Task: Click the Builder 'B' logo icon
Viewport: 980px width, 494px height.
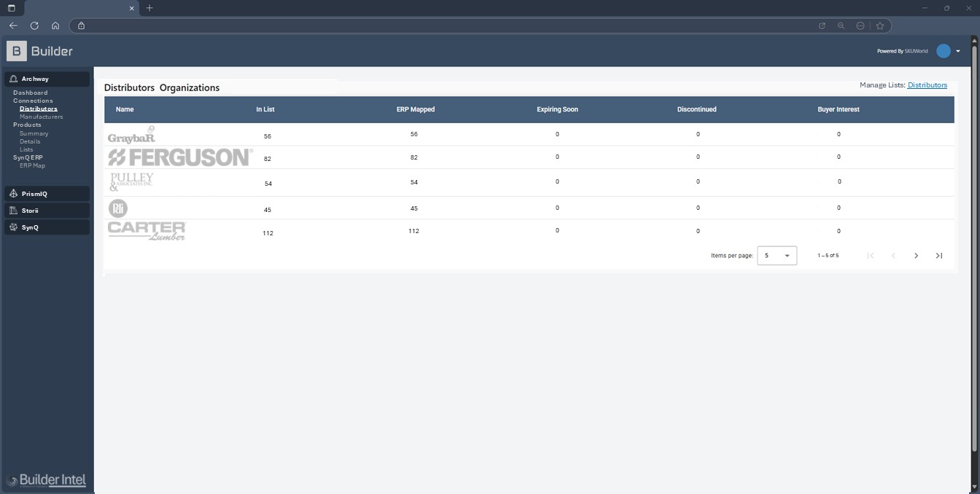Action: [16, 51]
